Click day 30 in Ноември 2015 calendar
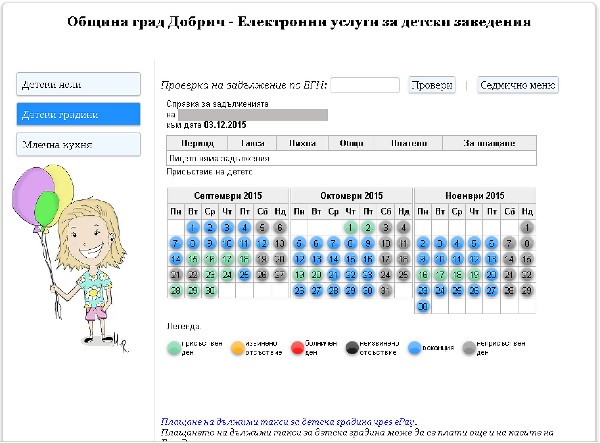600x444 pixels. tap(422, 306)
